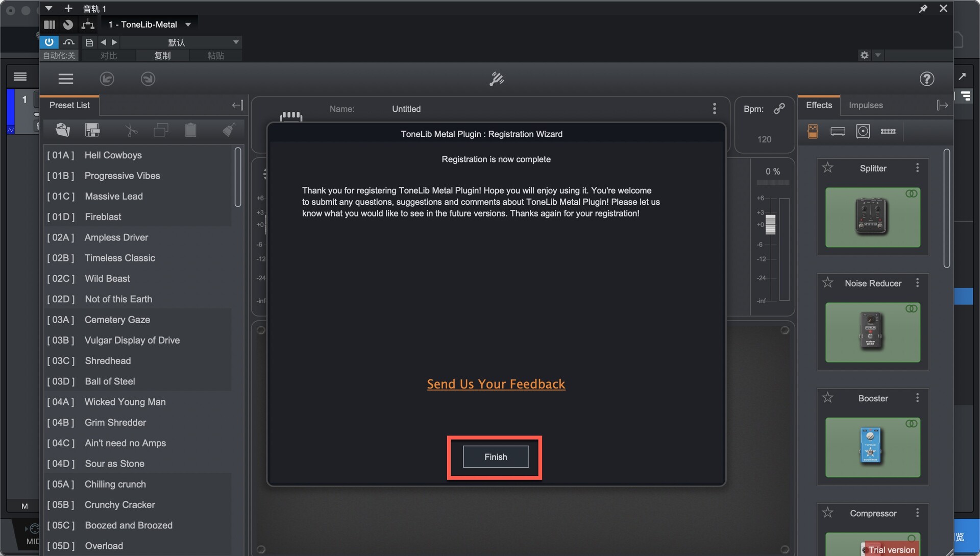Select the stompbox pedal effects category icon

coord(813,131)
